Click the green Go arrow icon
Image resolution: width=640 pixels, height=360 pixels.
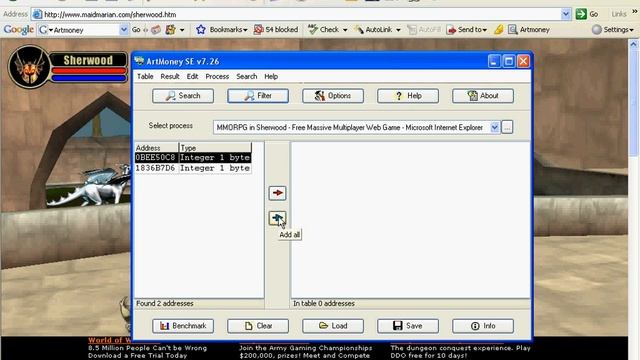coord(581,14)
